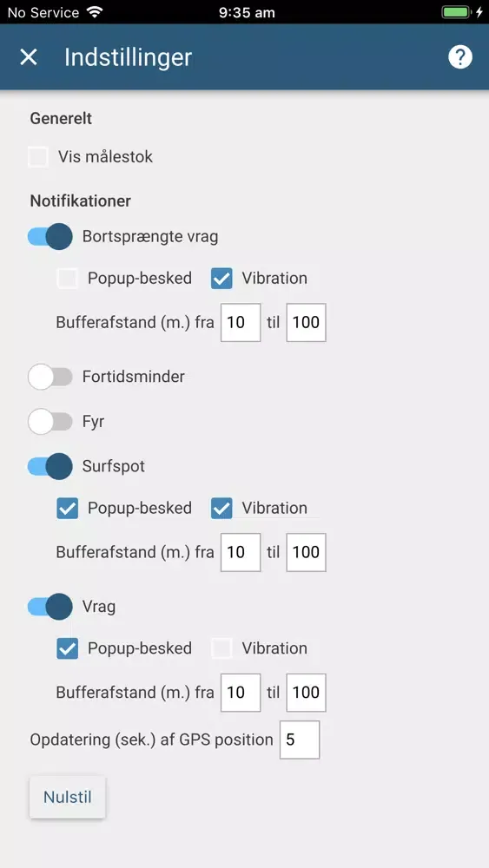Select the Surfspot buffer 'fra' field
Image resolution: width=489 pixels, height=868 pixels.
(x=241, y=552)
